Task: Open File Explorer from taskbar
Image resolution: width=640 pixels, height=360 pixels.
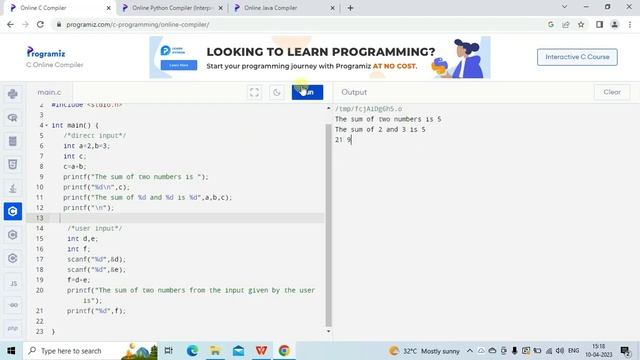Action: coord(215,351)
